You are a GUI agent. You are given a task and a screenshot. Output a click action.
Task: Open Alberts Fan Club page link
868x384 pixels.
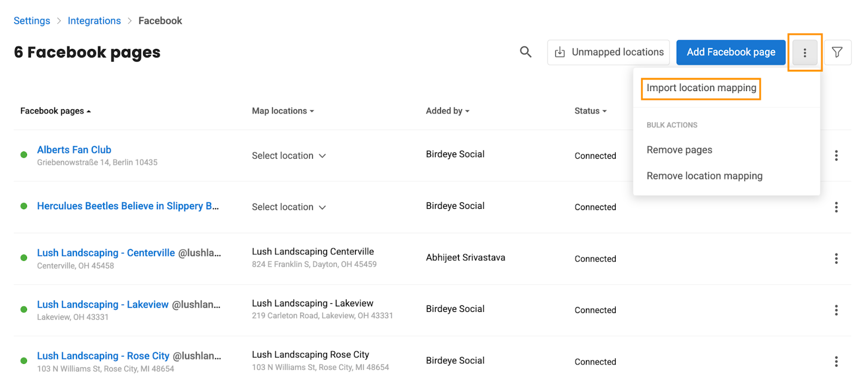point(74,150)
